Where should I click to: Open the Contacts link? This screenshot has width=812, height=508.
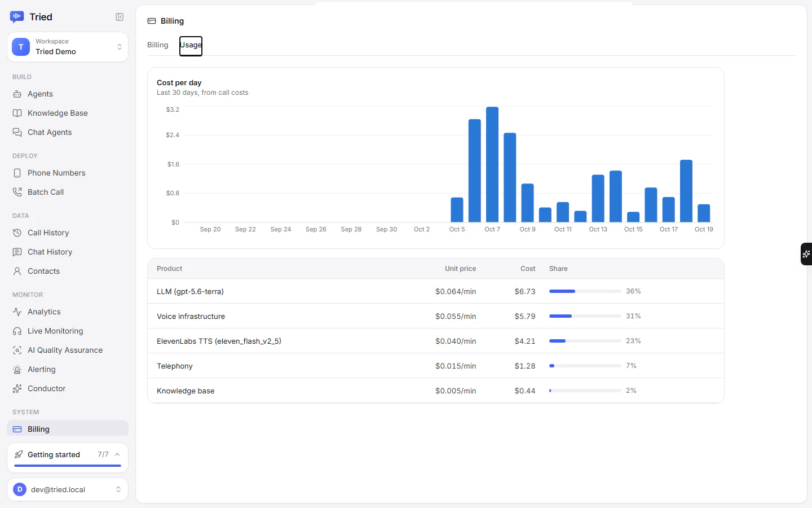coord(68,271)
